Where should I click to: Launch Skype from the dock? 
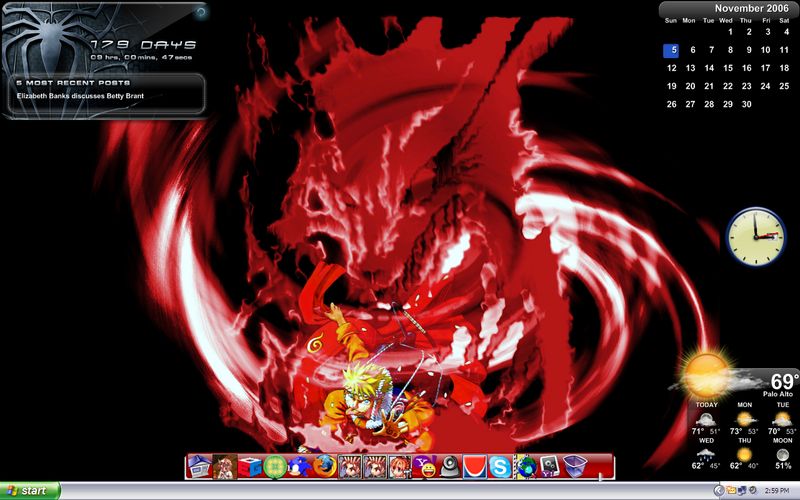coord(499,467)
